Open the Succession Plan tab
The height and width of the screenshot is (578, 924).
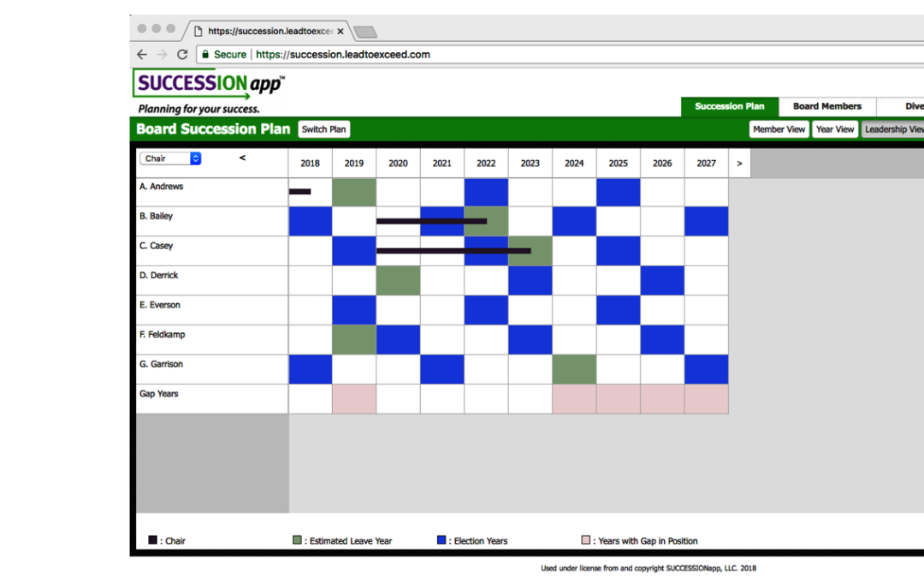coord(730,107)
